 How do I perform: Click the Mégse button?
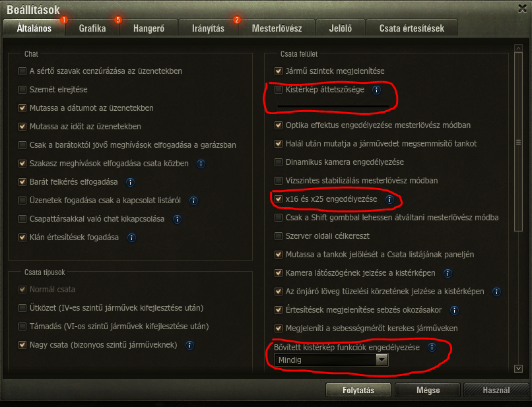pyautogui.click(x=428, y=390)
